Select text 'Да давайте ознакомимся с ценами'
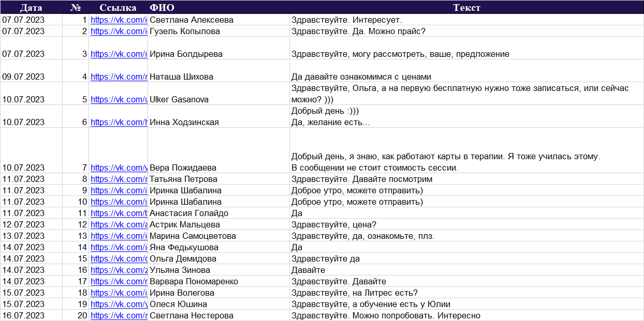The image size is (644, 321). pos(361,77)
